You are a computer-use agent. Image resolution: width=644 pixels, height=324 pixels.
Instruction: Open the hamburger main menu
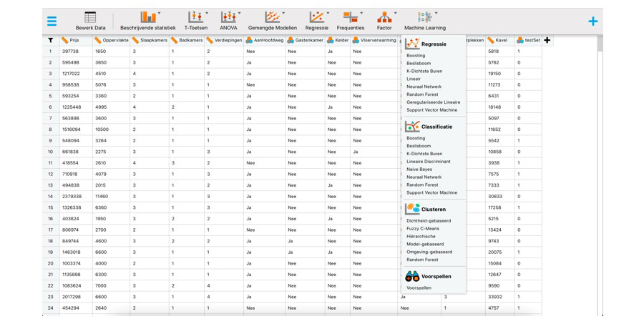[x=52, y=21]
